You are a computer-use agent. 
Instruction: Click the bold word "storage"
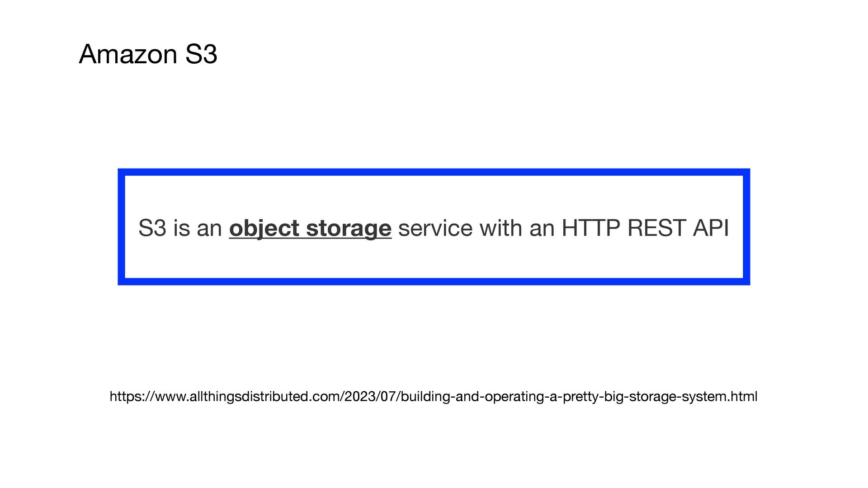[x=349, y=228]
